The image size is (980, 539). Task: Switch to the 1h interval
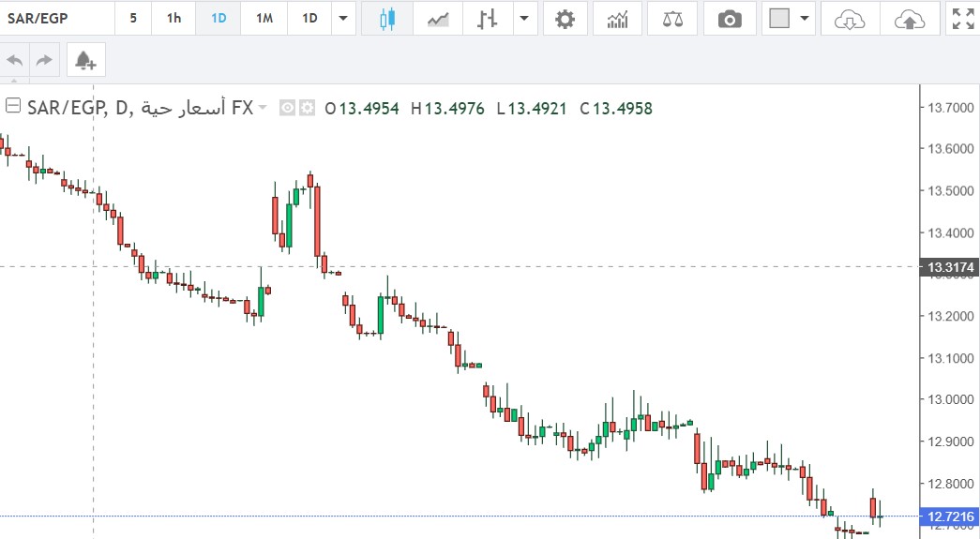tap(173, 19)
